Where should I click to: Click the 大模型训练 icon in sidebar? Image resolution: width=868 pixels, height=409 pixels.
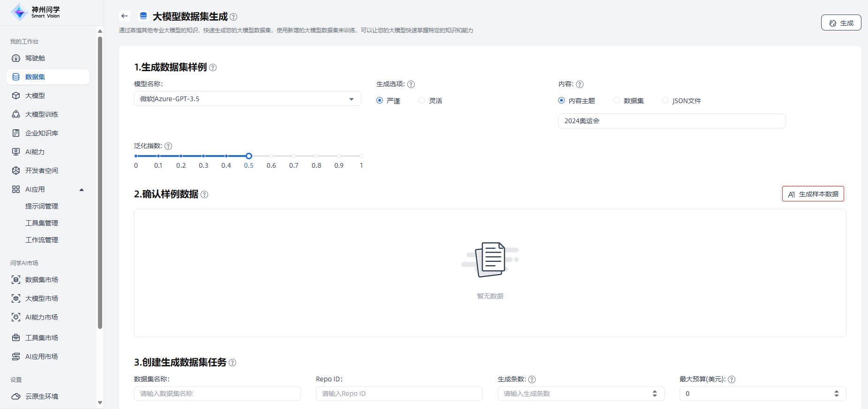click(x=16, y=114)
